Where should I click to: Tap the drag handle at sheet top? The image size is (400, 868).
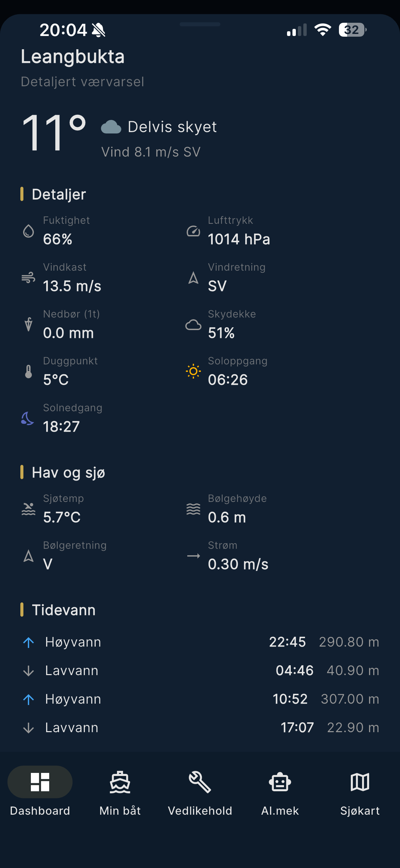click(x=200, y=24)
